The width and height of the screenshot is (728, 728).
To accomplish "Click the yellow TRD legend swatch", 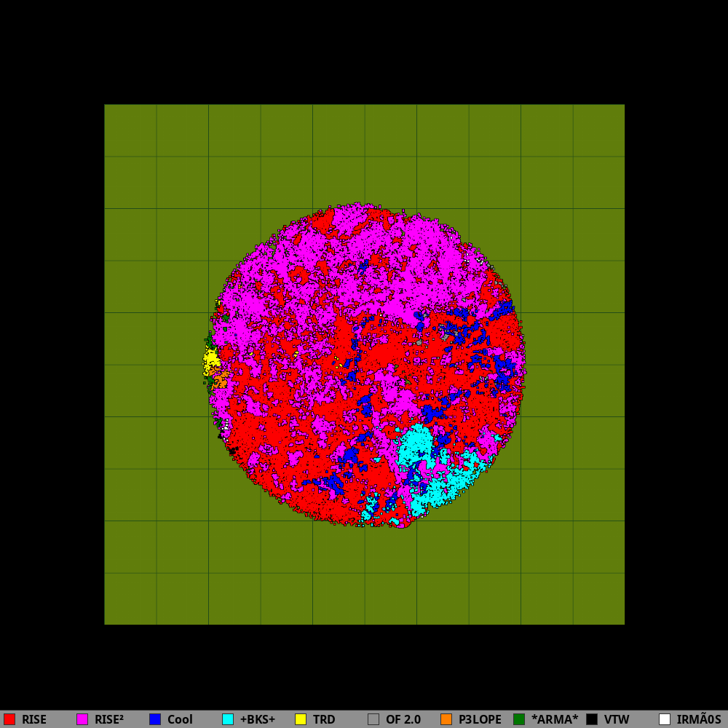I will (x=301, y=719).
